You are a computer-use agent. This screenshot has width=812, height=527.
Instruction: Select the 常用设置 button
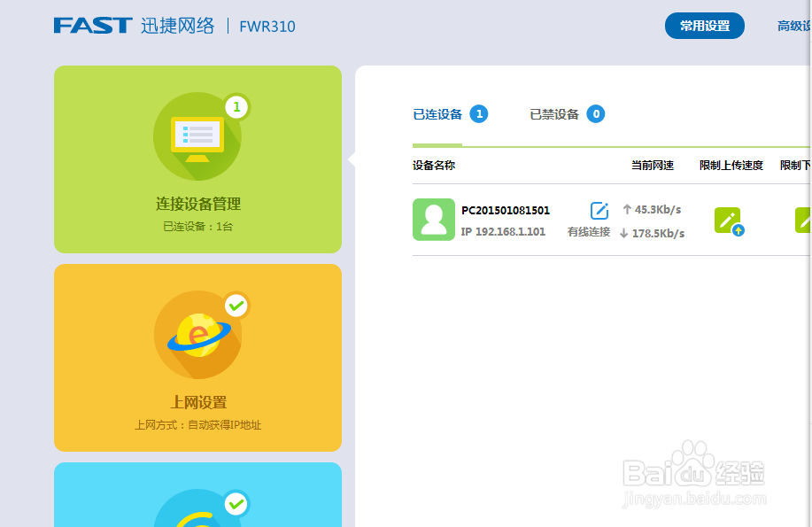(x=705, y=26)
